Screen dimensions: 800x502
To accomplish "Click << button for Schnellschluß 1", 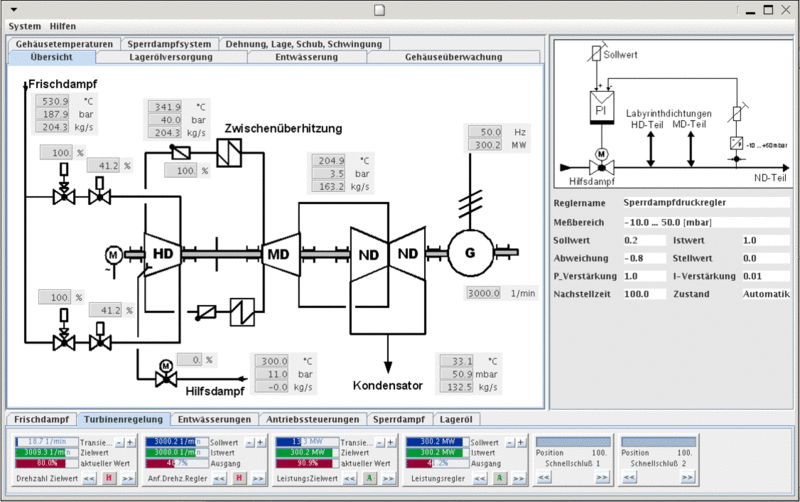I will click(x=544, y=477).
